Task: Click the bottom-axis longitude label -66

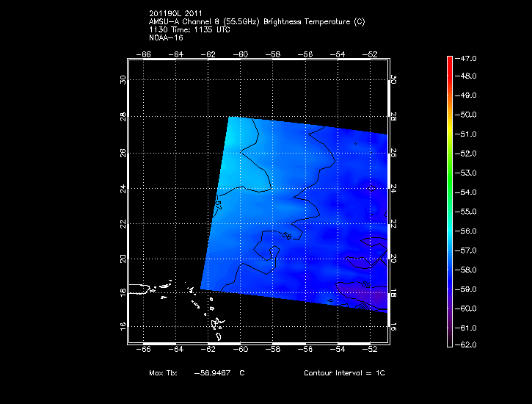Action: (144, 350)
